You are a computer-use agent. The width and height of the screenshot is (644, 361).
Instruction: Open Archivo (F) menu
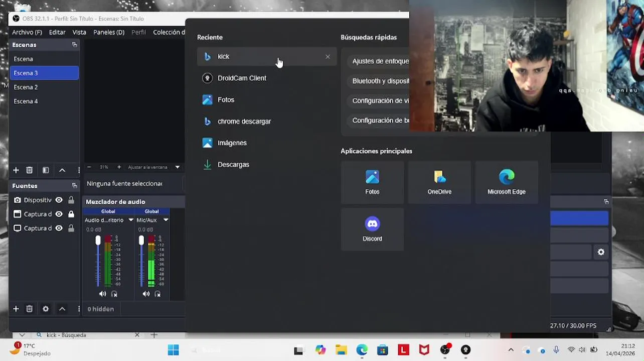click(27, 32)
